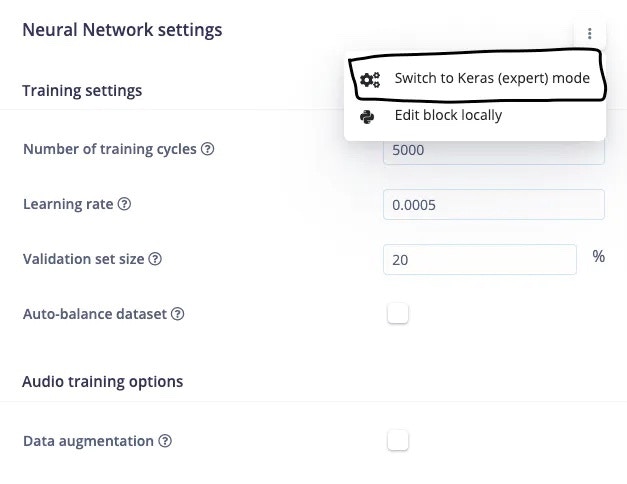Enable the Auto-balance dataset checkbox
627x484 pixels.
coord(398,313)
